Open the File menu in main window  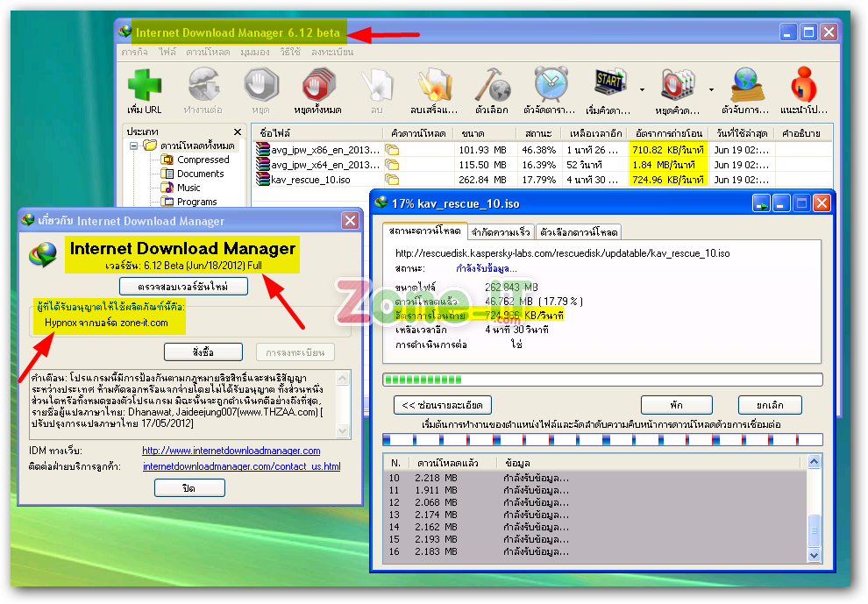click(167, 52)
